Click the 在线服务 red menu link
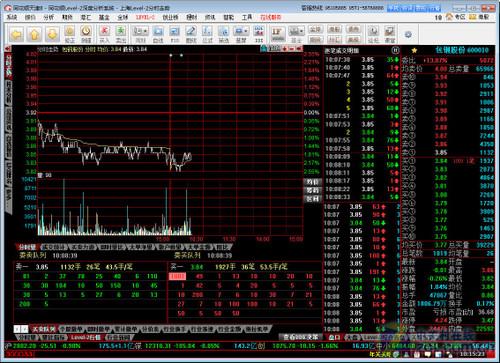The width and height of the screenshot is (500, 363). click(x=271, y=17)
